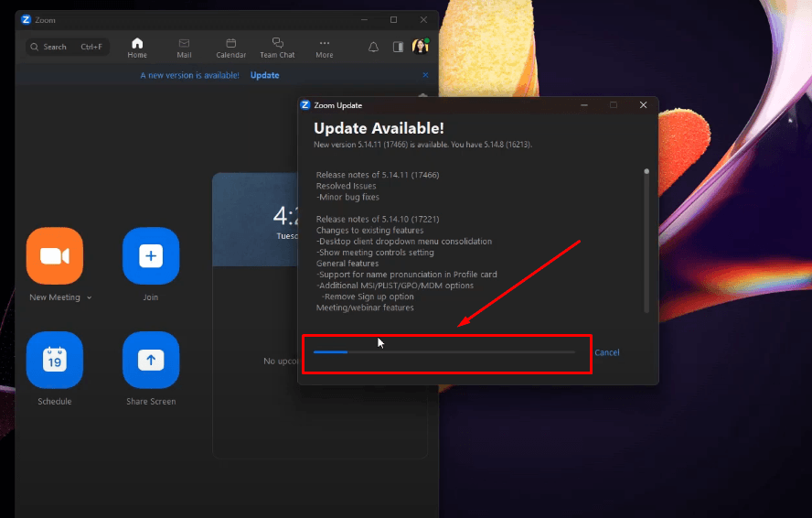
Task: Open the More menu in Zoom toolbar
Action: [x=325, y=48]
